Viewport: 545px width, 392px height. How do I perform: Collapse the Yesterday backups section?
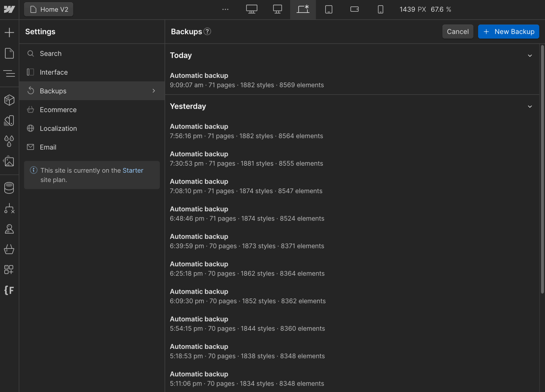pos(530,106)
